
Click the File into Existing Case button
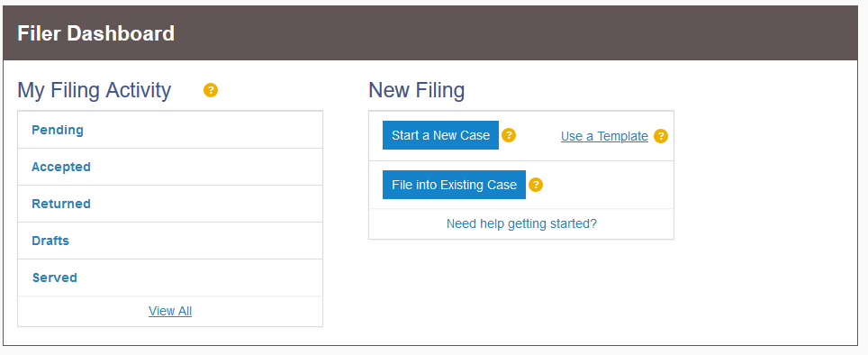pos(454,185)
